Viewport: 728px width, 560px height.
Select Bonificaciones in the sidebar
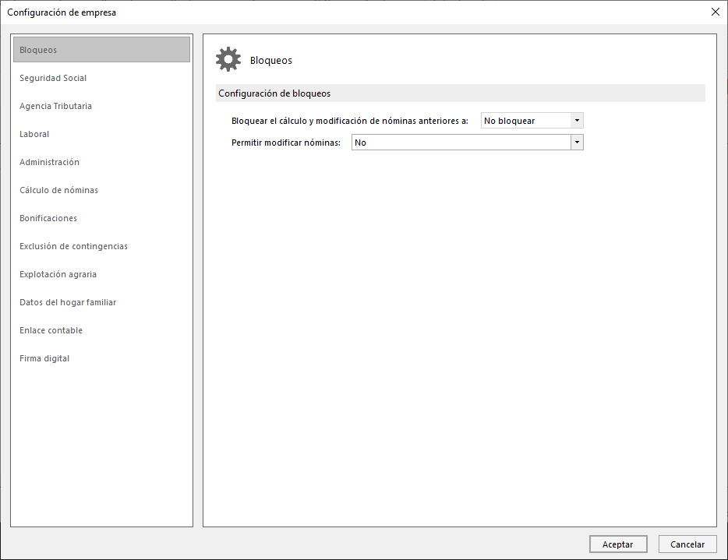click(48, 218)
